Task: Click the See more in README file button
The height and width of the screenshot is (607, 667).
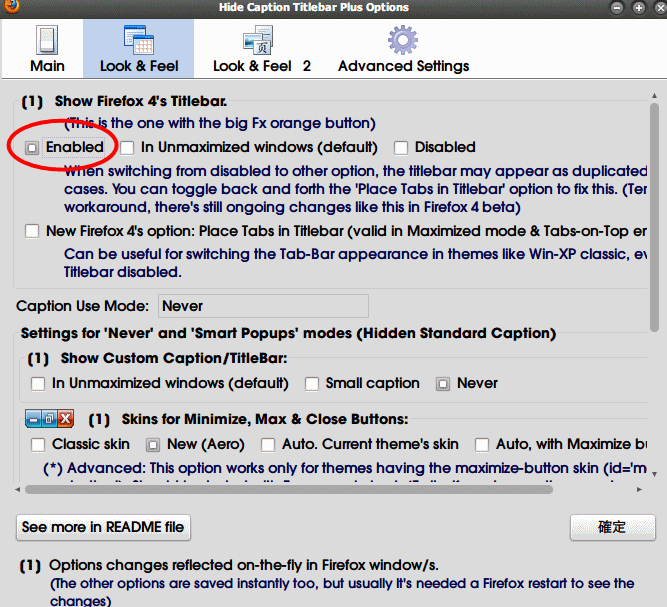Action: (x=103, y=527)
